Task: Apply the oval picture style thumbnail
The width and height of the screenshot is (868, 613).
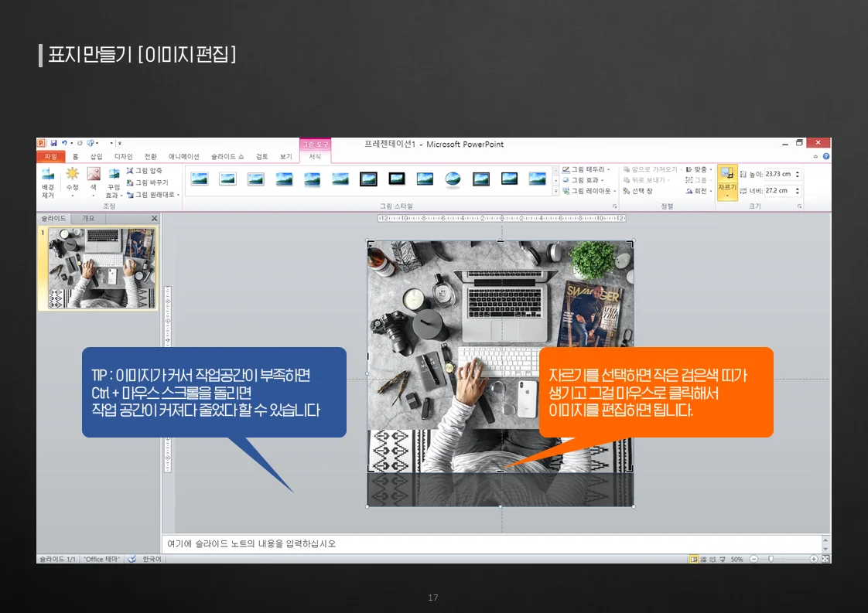Action: [x=453, y=179]
